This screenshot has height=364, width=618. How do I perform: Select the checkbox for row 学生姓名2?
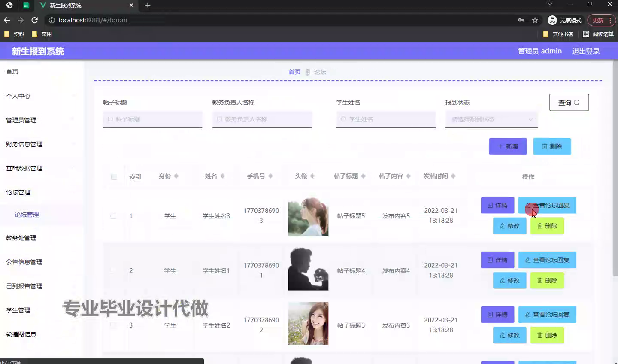(x=113, y=325)
